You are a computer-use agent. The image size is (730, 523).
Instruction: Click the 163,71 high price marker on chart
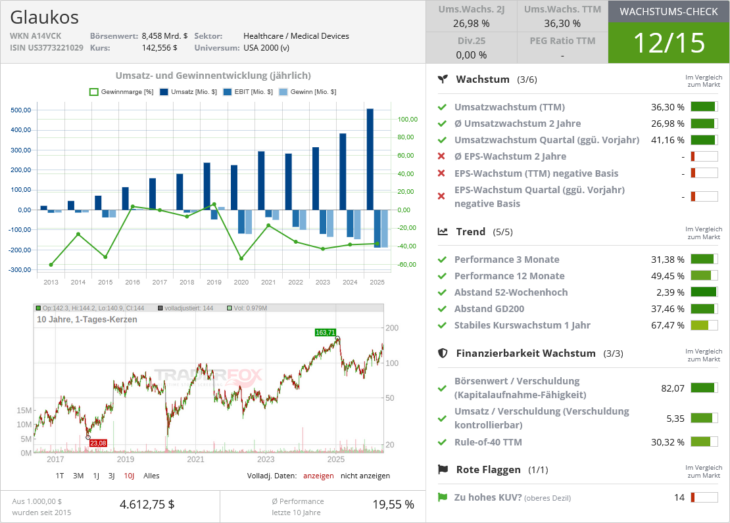point(325,333)
